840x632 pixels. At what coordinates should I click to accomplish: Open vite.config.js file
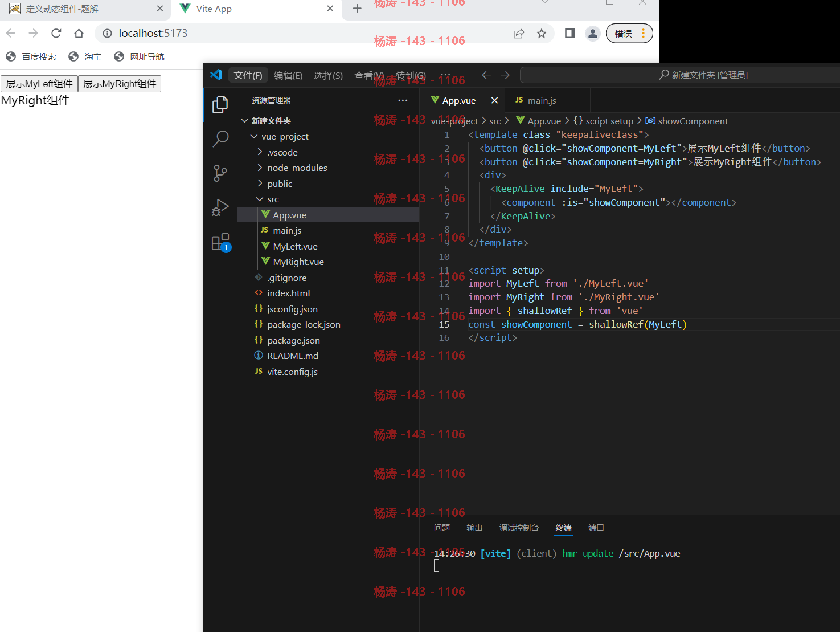click(328, 372)
